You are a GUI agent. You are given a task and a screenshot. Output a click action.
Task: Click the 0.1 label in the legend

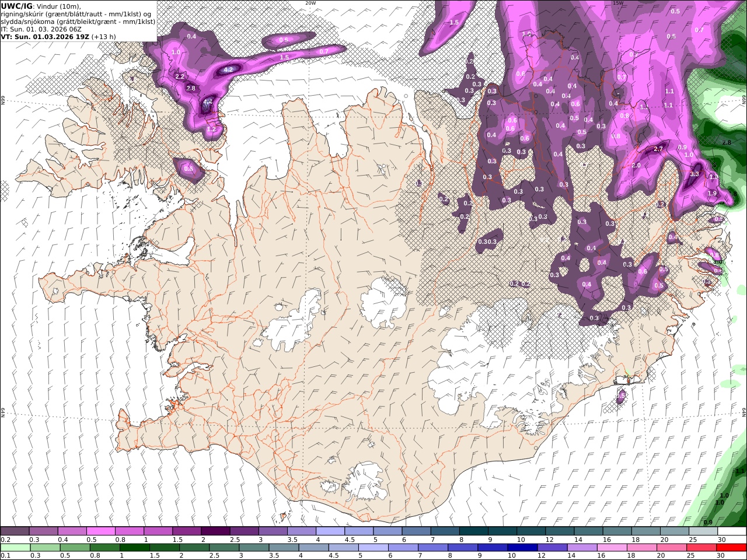[x=6, y=555]
